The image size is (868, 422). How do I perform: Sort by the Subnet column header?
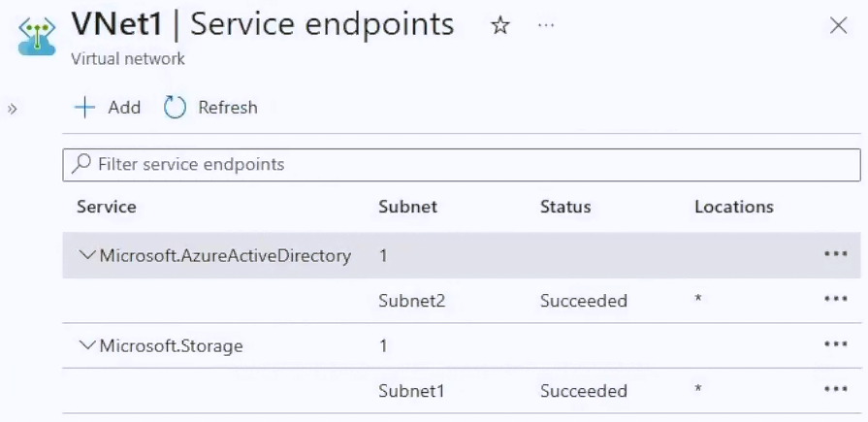[x=408, y=207]
